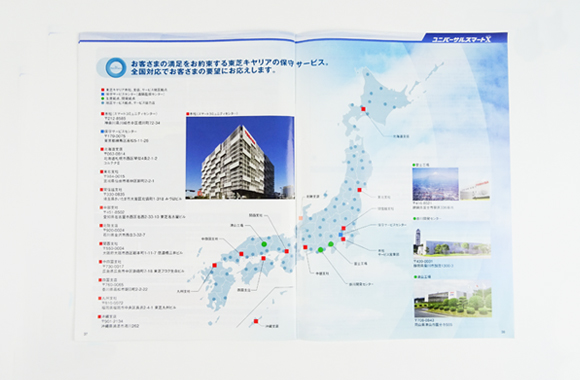Click the 沖縄支店 address entry in list
This screenshot has width=580, height=380.
[x=119, y=322]
